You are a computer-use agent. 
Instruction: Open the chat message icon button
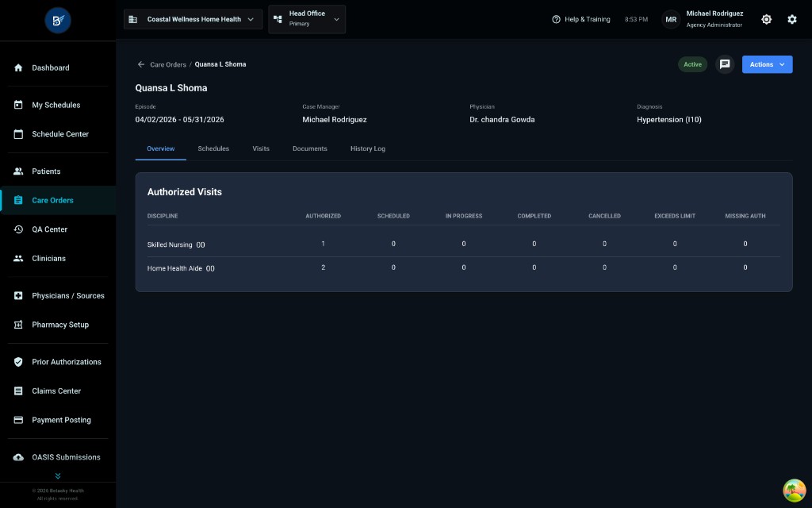[x=725, y=65]
